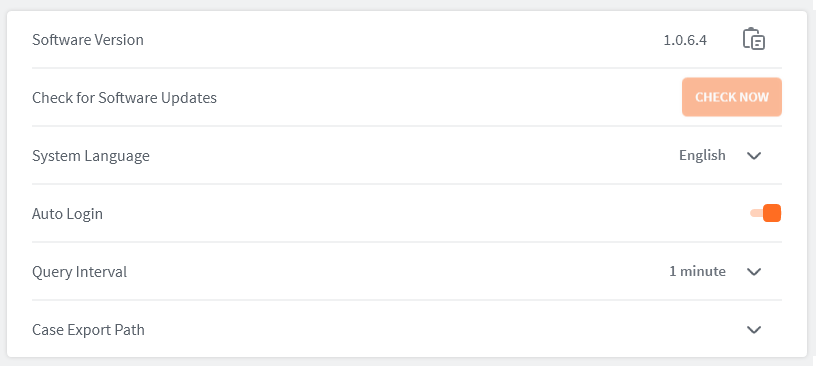This screenshot has width=816, height=366.
Task: Click the 1.0.6.4 version number
Action: pyautogui.click(x=685, y=40)
